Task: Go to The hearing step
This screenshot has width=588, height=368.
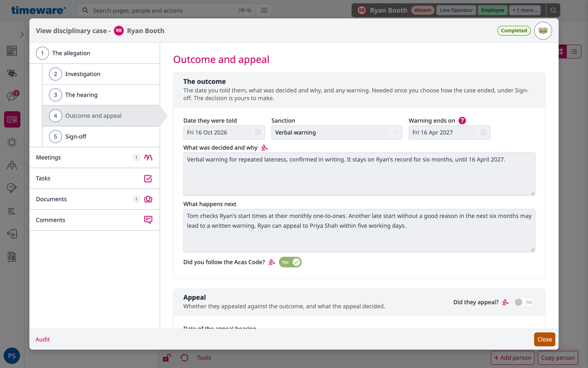Action: pyautogui.click(x=101, y=95)
